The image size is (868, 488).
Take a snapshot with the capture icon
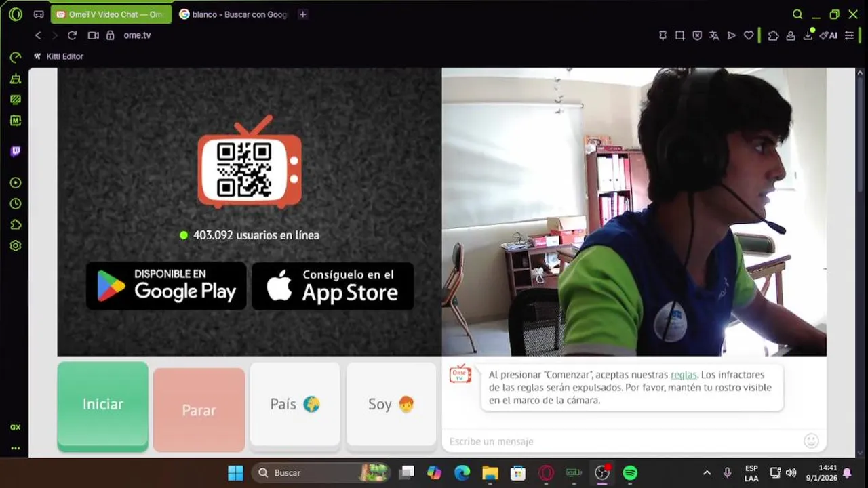(x=680, y=35)
